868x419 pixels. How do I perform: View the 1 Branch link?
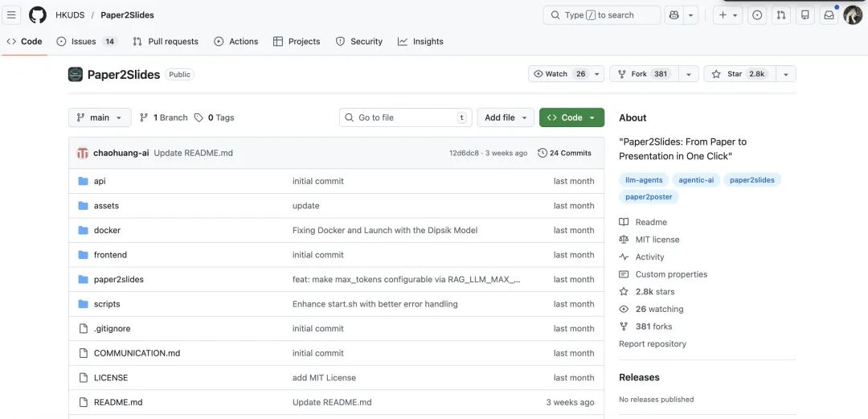[x=164, y=117]
